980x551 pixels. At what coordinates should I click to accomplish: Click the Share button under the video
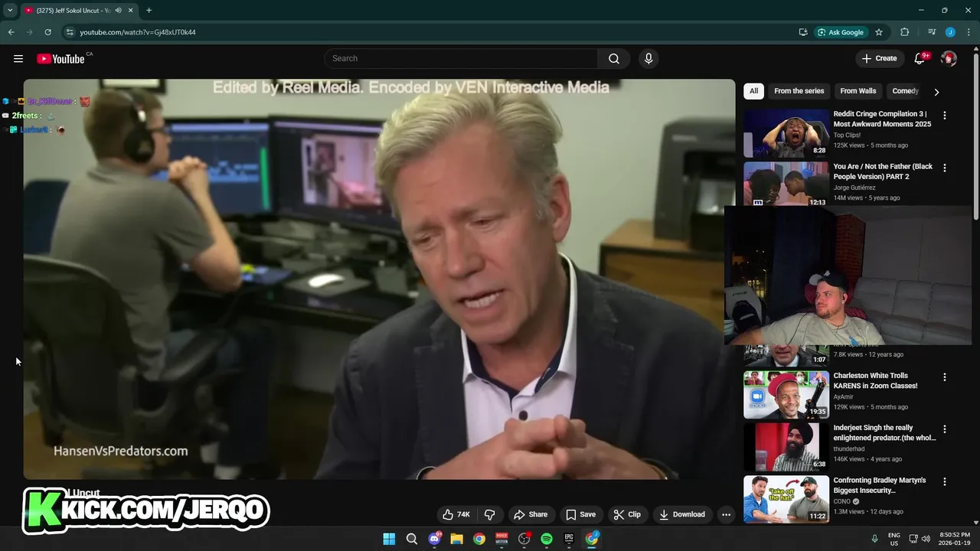(x=531, y=514)
